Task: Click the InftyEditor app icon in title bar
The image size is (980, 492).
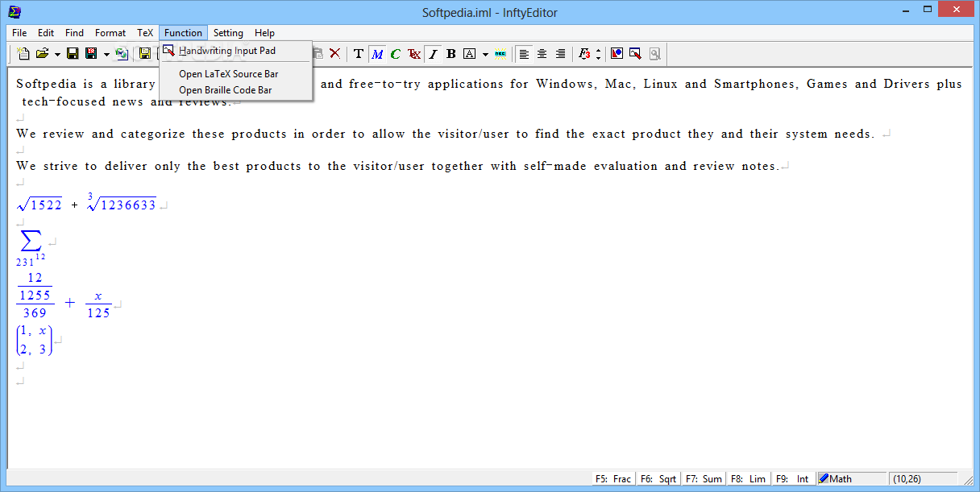Action: [14, 11]
